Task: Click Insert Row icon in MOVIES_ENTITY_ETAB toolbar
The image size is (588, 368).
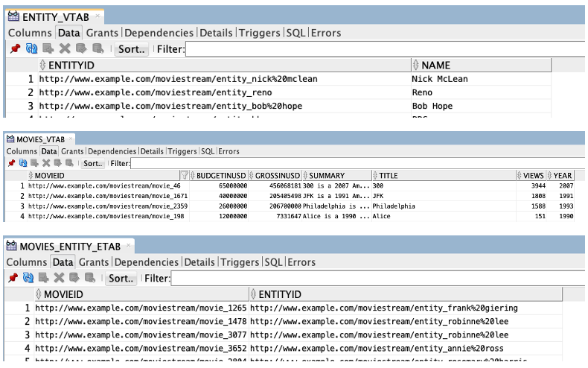Action: 47,278
